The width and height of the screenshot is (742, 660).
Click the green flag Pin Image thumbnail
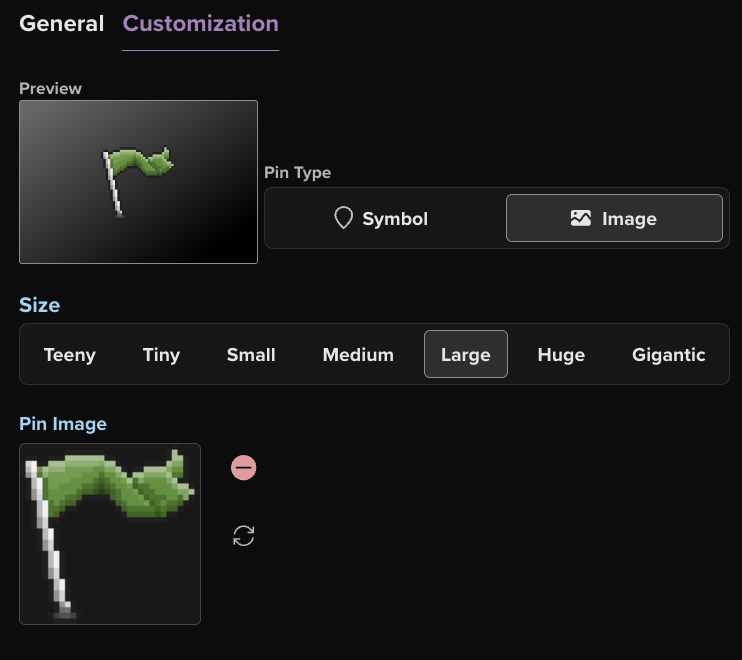coord(110,534)
